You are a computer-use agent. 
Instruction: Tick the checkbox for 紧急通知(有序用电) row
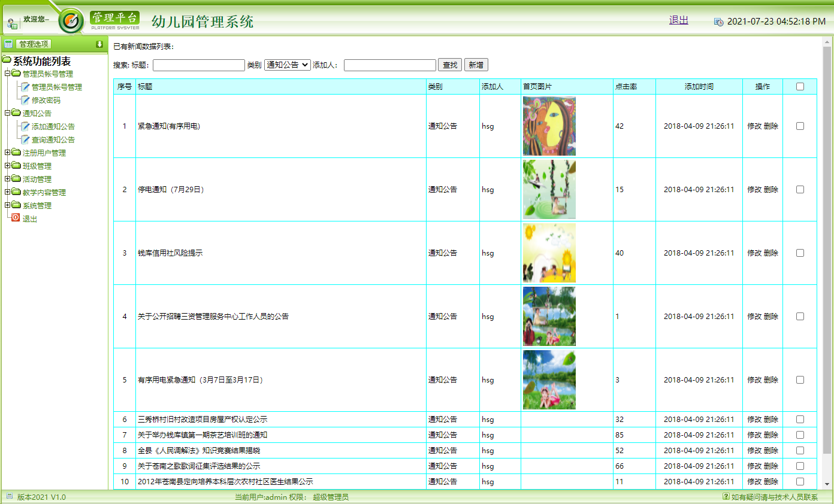[x=800, y=126]
